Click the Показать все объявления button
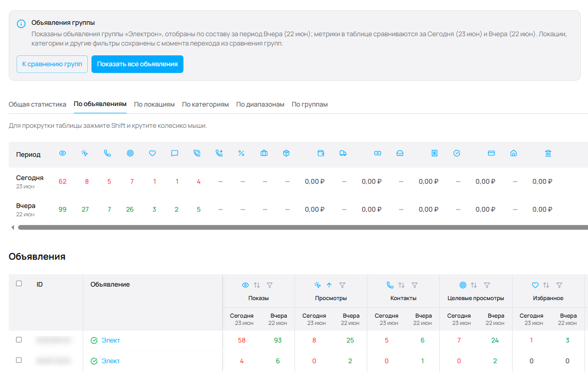 point(137,64)
